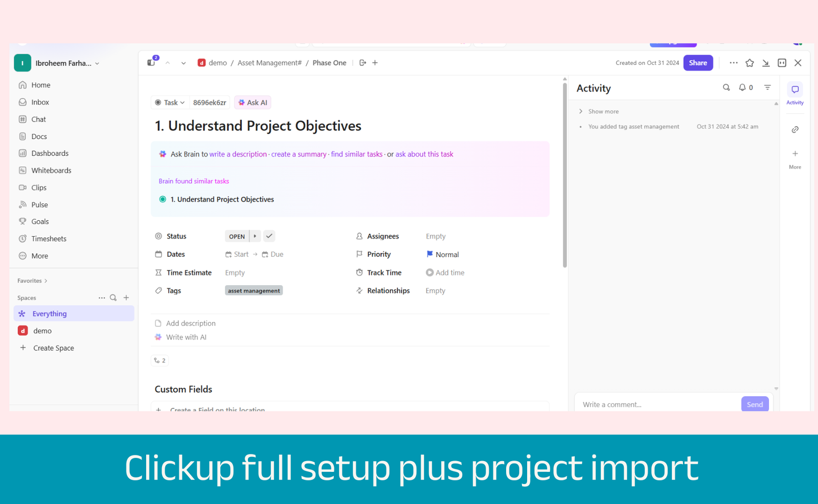
Task: Open the link icon in right sidebar
Action: [x=795, y=130]
